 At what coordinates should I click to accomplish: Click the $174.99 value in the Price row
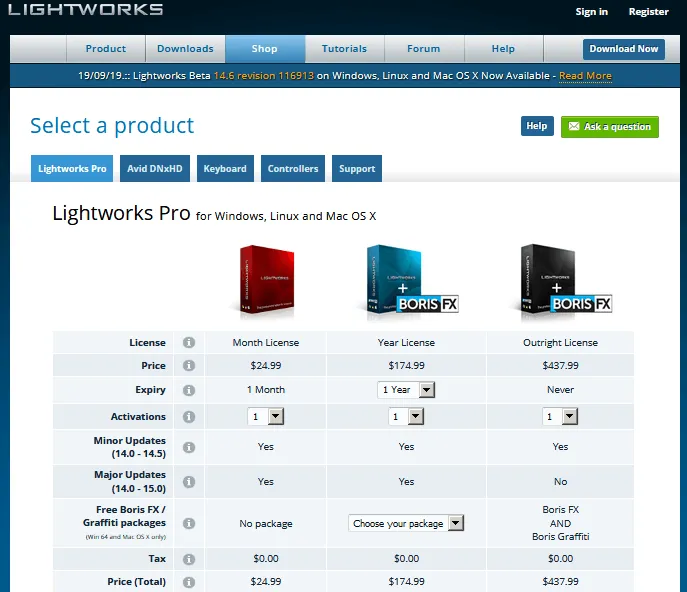click(406, 365)
